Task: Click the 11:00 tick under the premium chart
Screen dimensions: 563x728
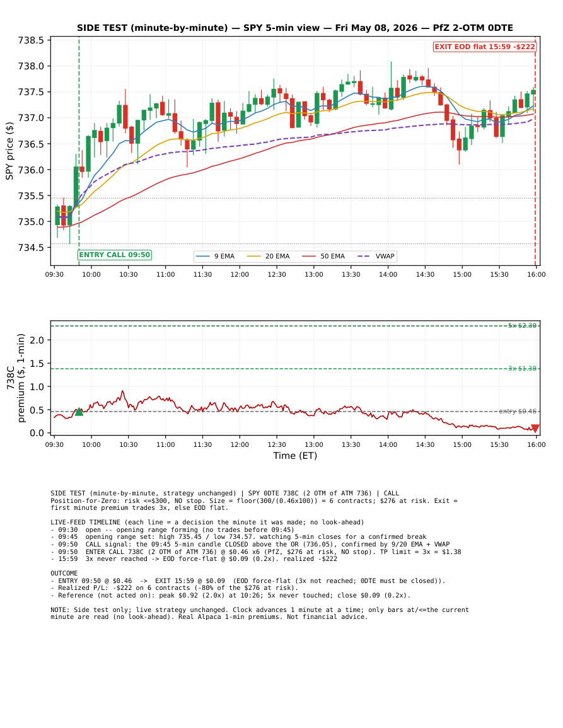Action: click(x=166, y=445)
